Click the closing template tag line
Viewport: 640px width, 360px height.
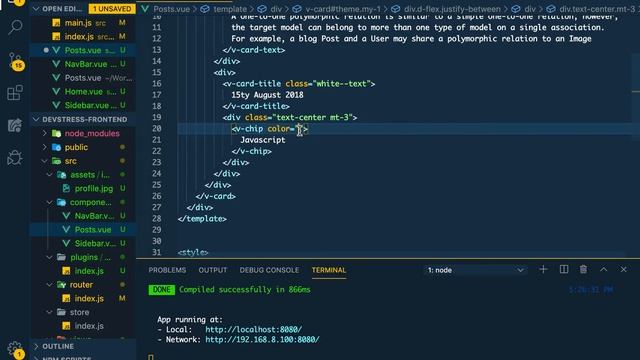pos(202,219)
